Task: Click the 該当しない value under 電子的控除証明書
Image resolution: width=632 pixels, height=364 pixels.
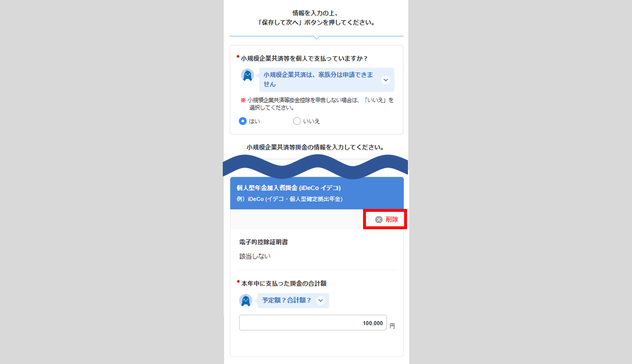Action: 255,256
